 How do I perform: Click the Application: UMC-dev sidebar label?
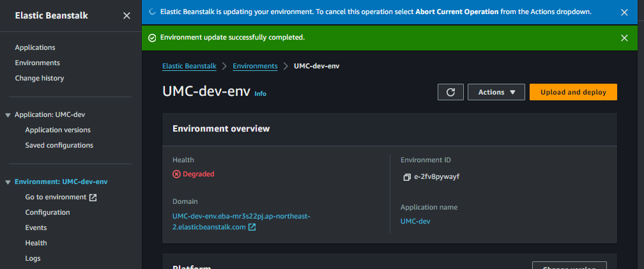[x=50, y=115]
